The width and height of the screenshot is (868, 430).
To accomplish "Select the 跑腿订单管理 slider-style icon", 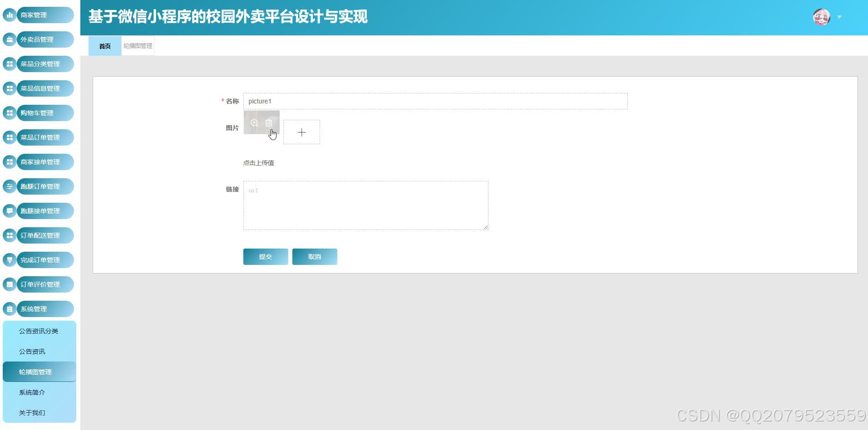I will pos(9,186).
